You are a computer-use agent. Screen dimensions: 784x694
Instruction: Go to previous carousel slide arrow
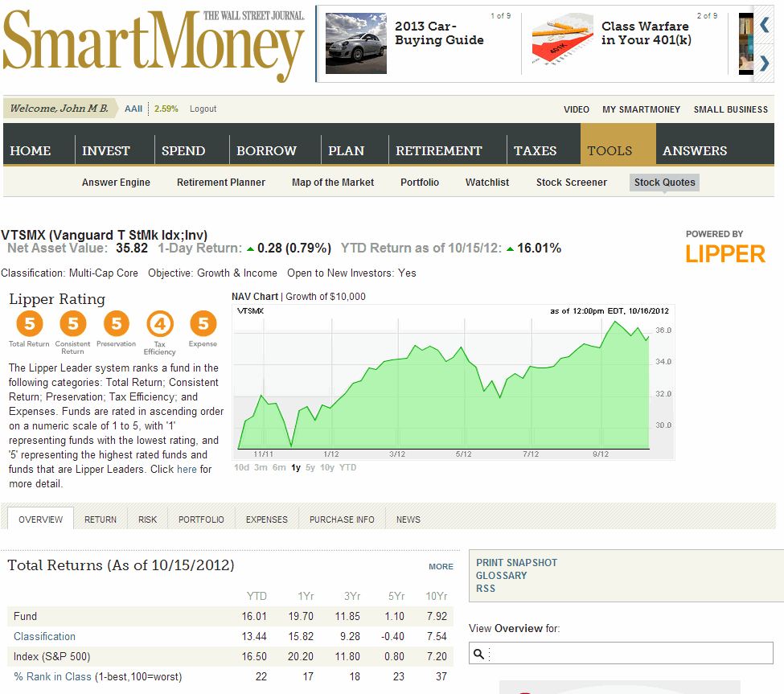(x=764, y=25)
